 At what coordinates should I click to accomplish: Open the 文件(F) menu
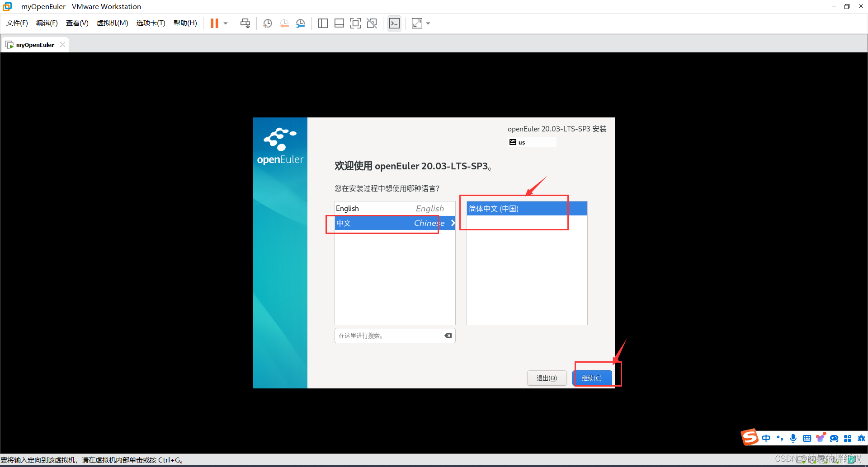tap(17, 23)
